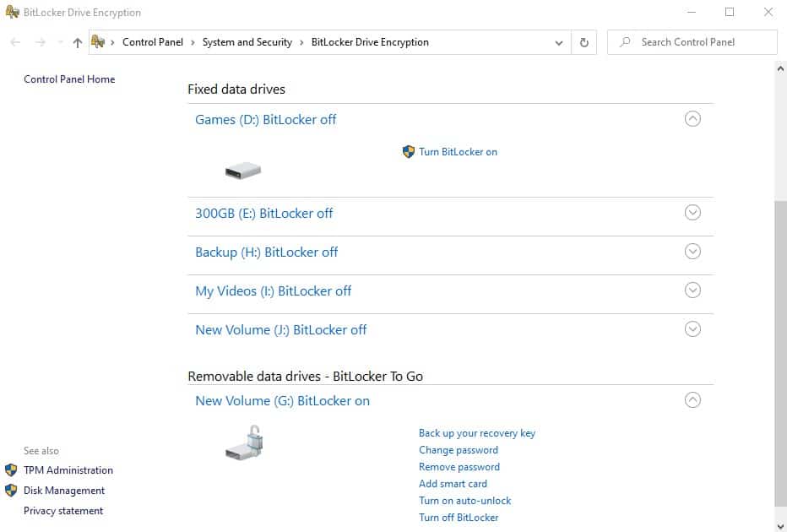The height and width of the screenshot is (532, 787).
Task: Add smart card to New Volume (G:)
Action: pyautogui.click(x=453, y=484)
